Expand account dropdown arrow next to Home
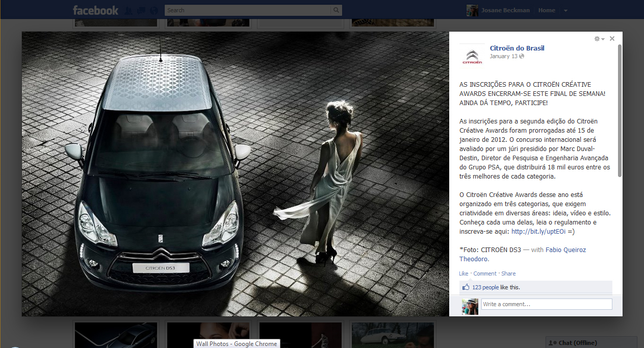Screen dimensions: 644x348 click(x=565, y=11)
